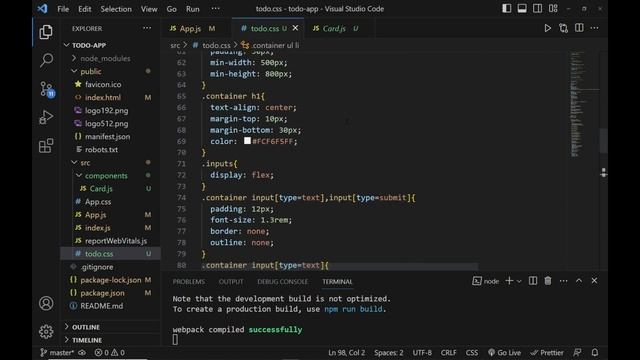Switch to the DEBUG CONSOLE tab
The height and width of the screenshot is (360, 640).
[x=282, y=282]
